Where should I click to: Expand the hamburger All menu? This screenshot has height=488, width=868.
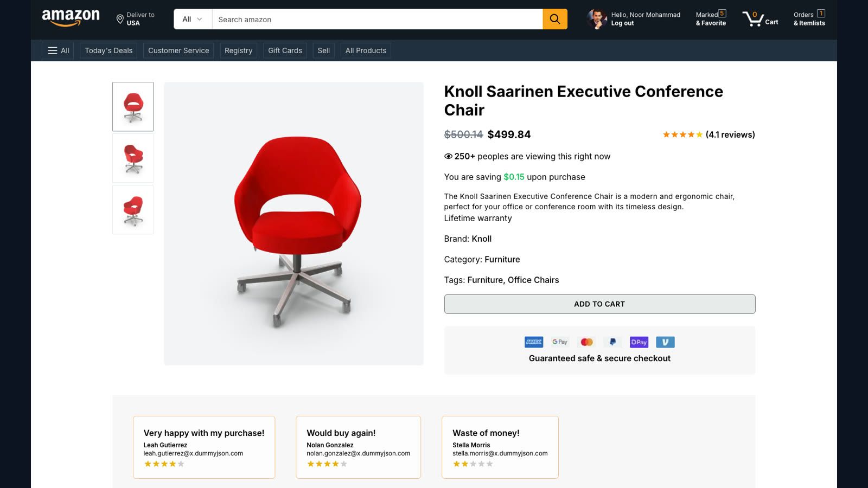pyautogui.click(x=58, y=50)
